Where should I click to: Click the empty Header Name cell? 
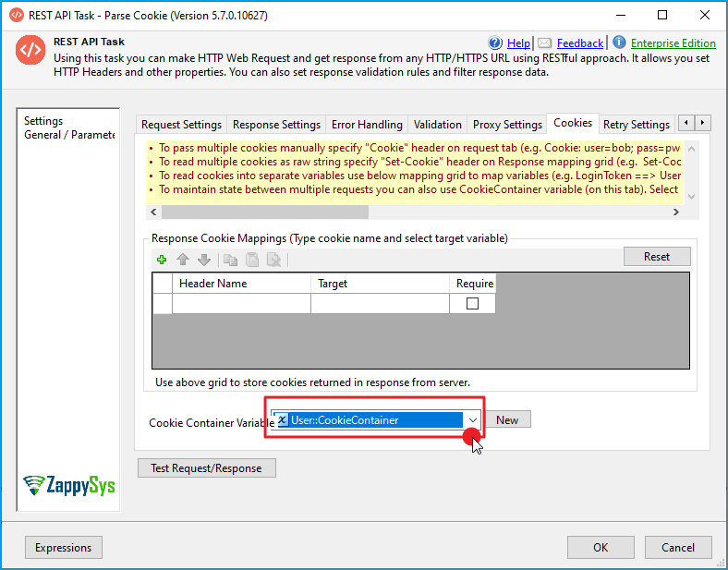[241, 304]
